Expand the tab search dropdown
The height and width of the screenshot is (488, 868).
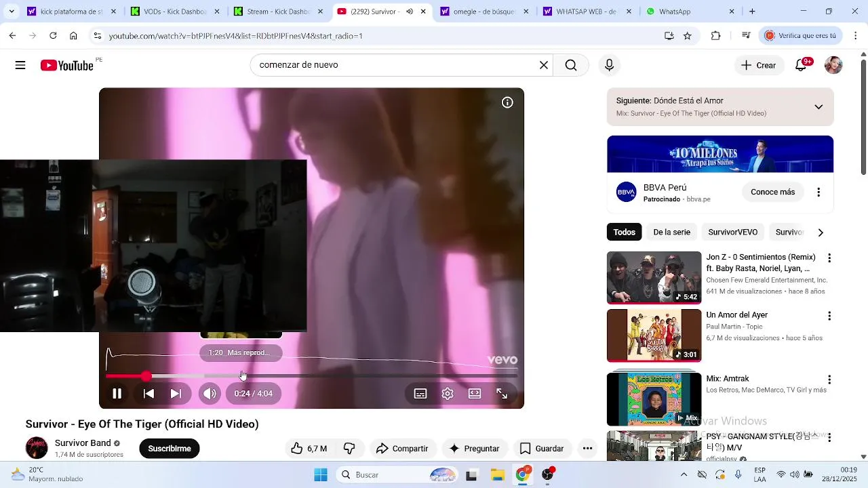point(11,12)
